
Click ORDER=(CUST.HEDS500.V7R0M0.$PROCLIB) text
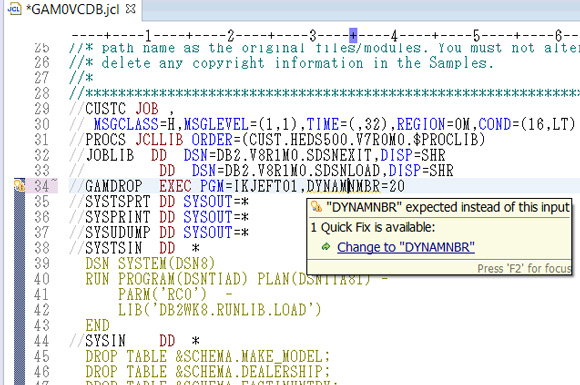[x=338, y=140]
